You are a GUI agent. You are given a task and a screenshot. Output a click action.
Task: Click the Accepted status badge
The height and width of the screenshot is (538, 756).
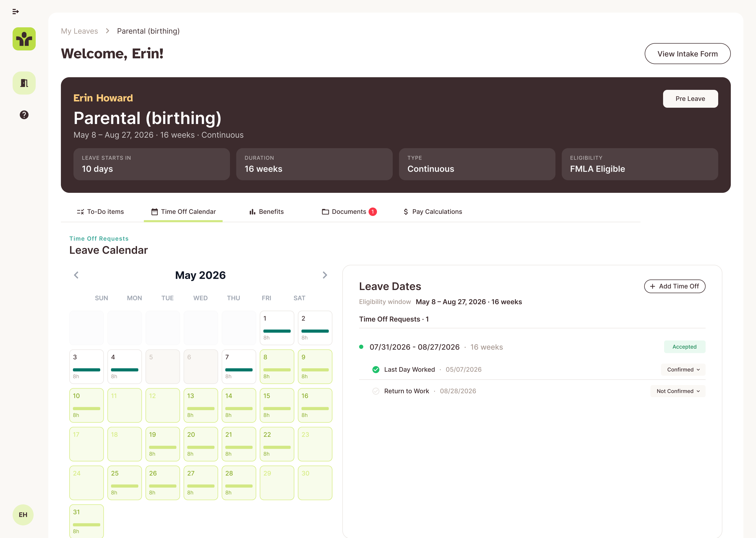685,347
